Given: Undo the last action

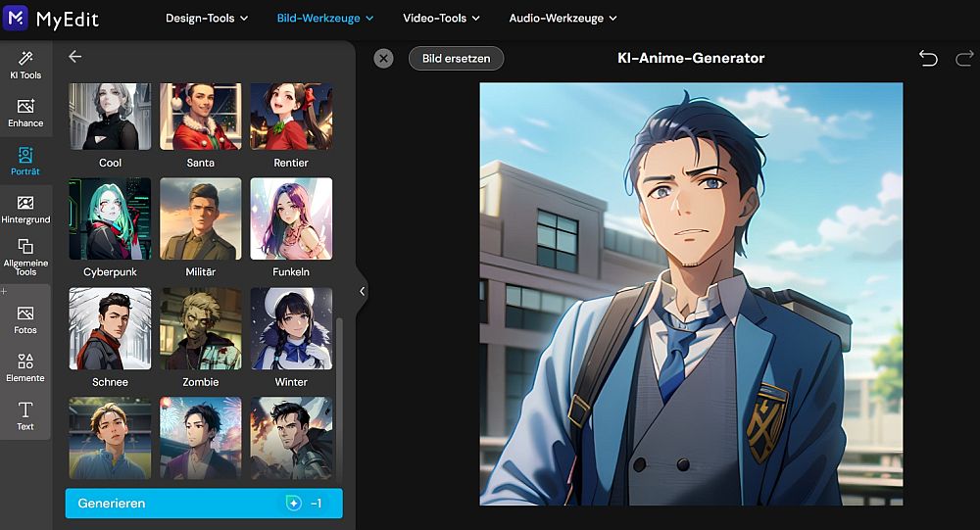Looking at the screenshot, I should click(x=928, y=58).
